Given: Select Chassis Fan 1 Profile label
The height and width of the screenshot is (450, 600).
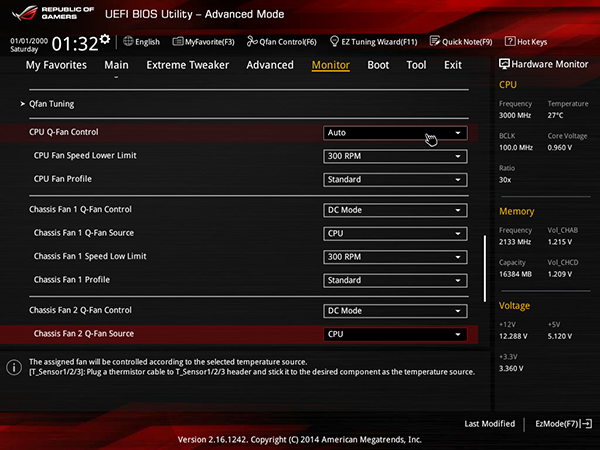Looking at the screenshot, I should 72,280.
